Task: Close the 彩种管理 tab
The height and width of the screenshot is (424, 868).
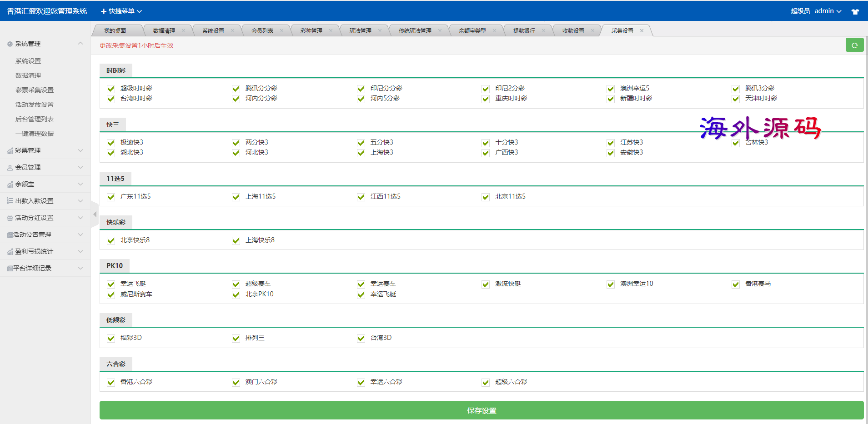Action: [x=331, y=31]
